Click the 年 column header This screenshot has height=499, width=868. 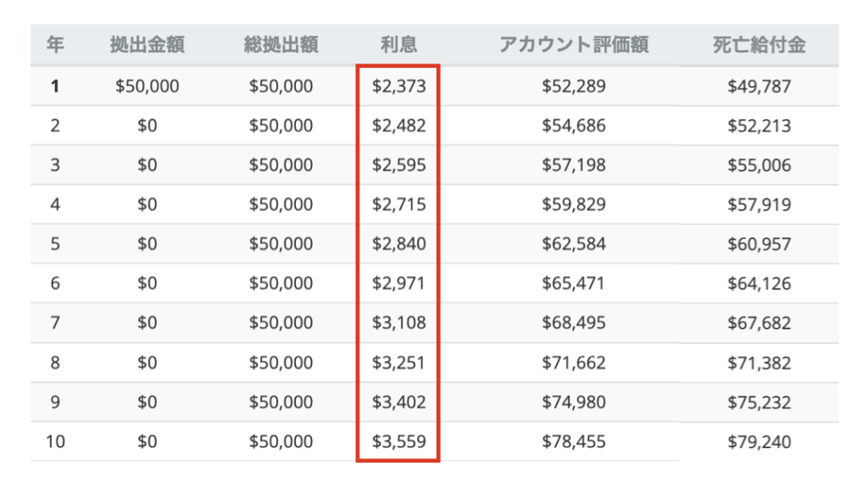55,46
